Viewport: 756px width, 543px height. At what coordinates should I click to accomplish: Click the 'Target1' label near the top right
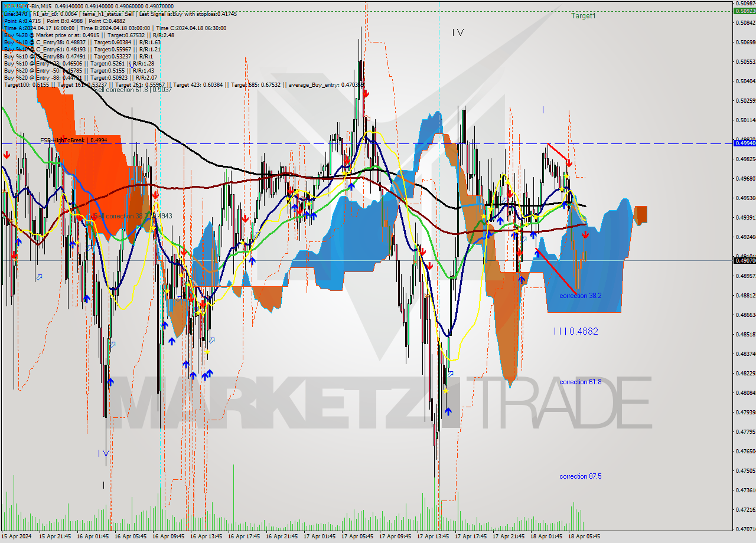[x=583, y=16]
